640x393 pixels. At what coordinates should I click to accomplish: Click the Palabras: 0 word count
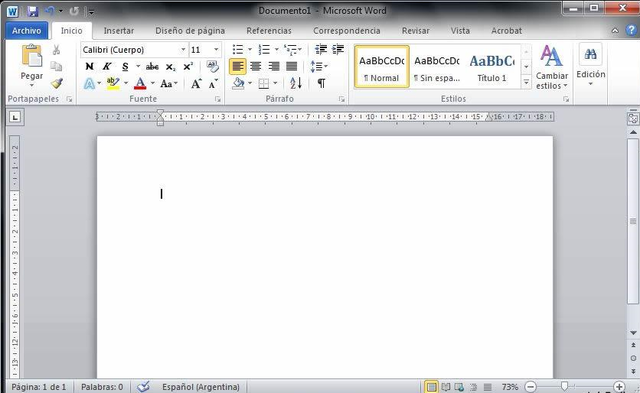coord(102,387)
